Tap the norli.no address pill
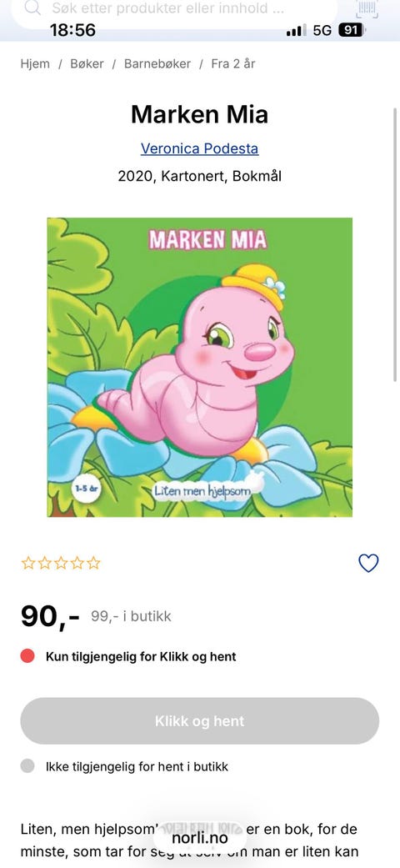 [x=200, y=838]
